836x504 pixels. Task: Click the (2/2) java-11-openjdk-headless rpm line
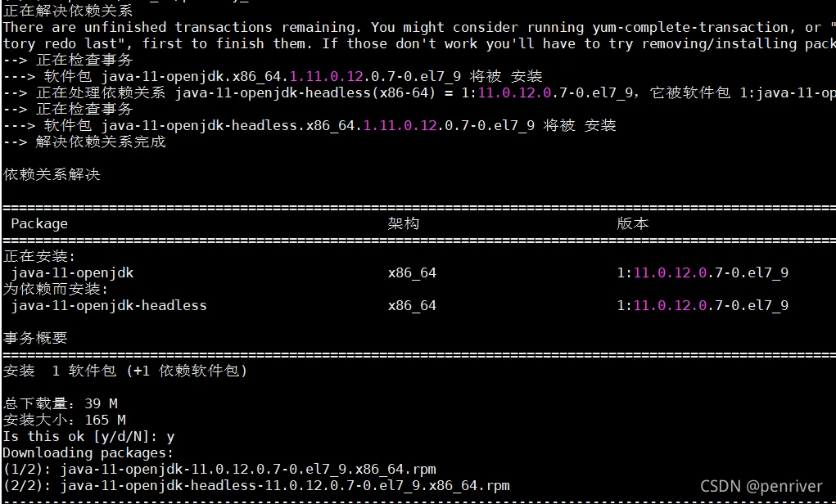click(256, 486)
